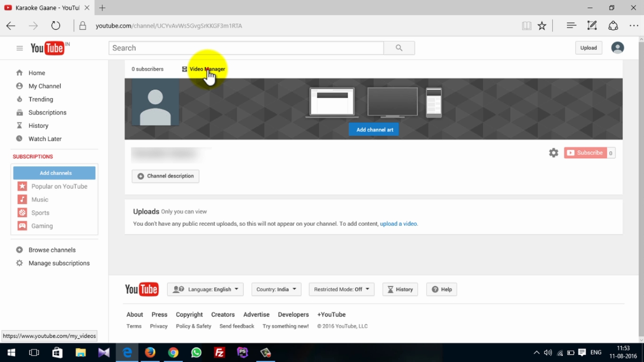
Task: Open the Copyright footer link
Action: pos(189,314)
